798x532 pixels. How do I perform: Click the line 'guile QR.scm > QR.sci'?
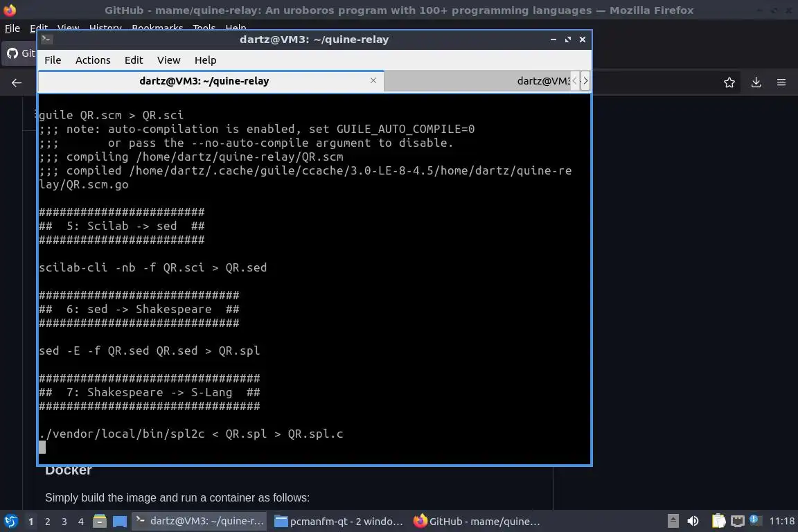pos(112,115)
